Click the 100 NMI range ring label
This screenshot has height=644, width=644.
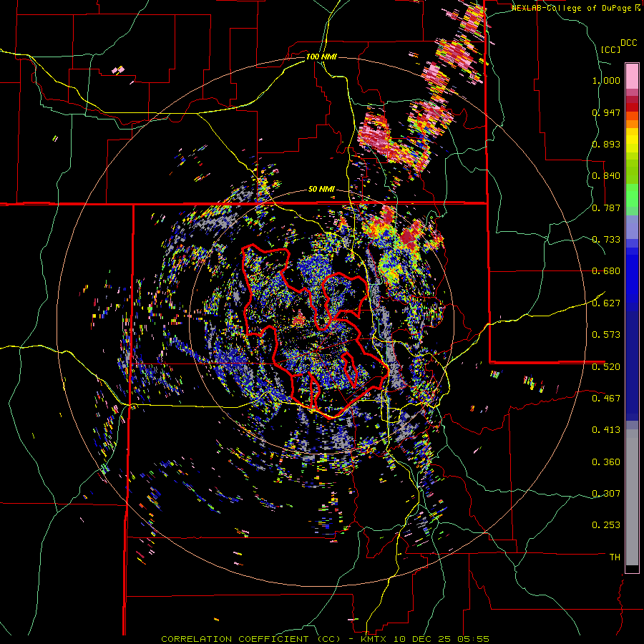321,57
